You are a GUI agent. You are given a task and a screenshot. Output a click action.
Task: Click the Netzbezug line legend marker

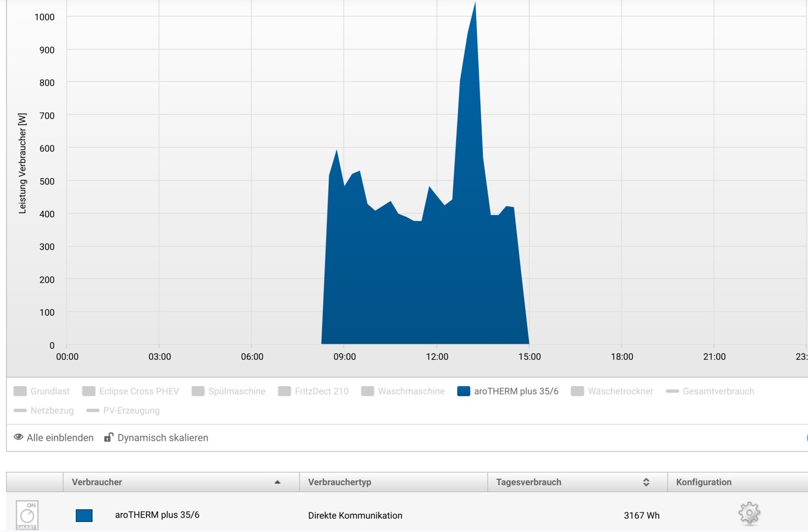[x=20, y=411]
